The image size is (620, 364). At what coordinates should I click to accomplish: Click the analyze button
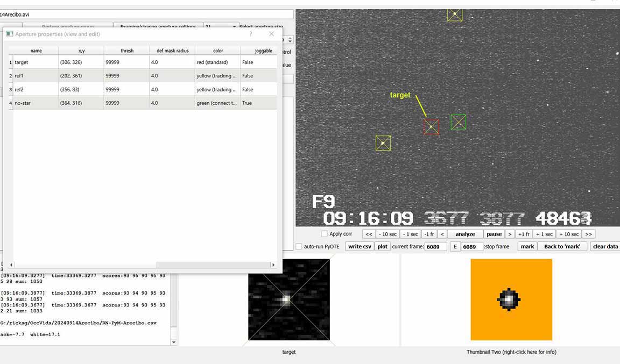pyautogui.click(x=465, y=234)
